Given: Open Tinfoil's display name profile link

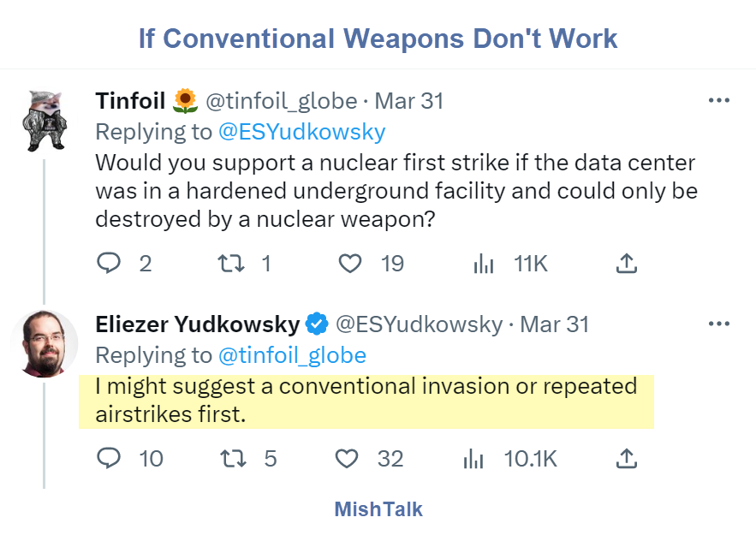Looking at the screenshot, I should click(130, 101).
